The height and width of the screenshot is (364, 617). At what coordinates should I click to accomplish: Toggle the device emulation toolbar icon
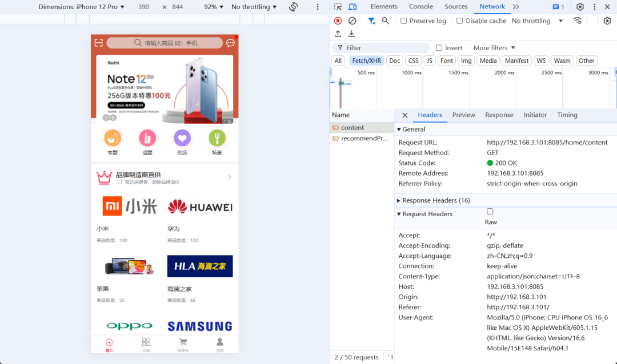point(352,6)
